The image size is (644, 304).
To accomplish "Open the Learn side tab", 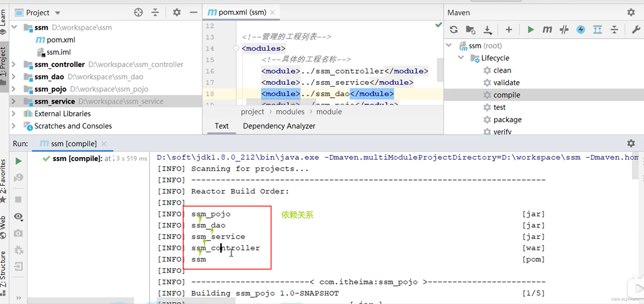I will coord(3,22).
